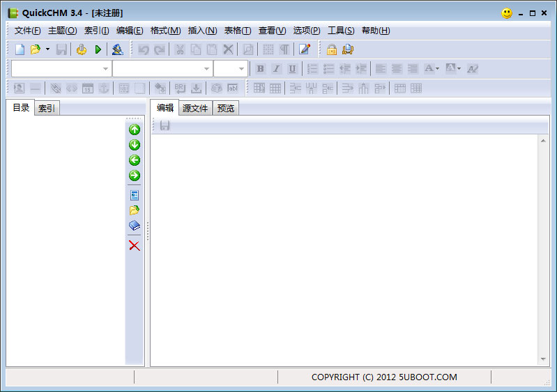Align text left
The width and height of the screenshot is (557, 392).
pyautogui.click(x=381, y=69)
